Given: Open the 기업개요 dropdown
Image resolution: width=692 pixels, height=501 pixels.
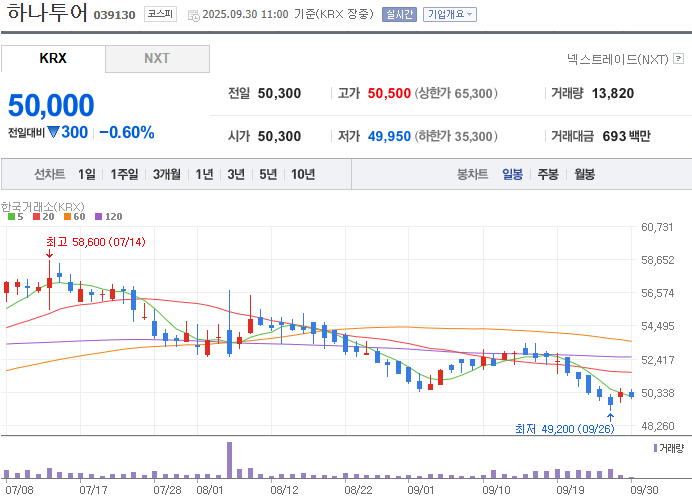Looking at the screenshot, I should 450,15.
